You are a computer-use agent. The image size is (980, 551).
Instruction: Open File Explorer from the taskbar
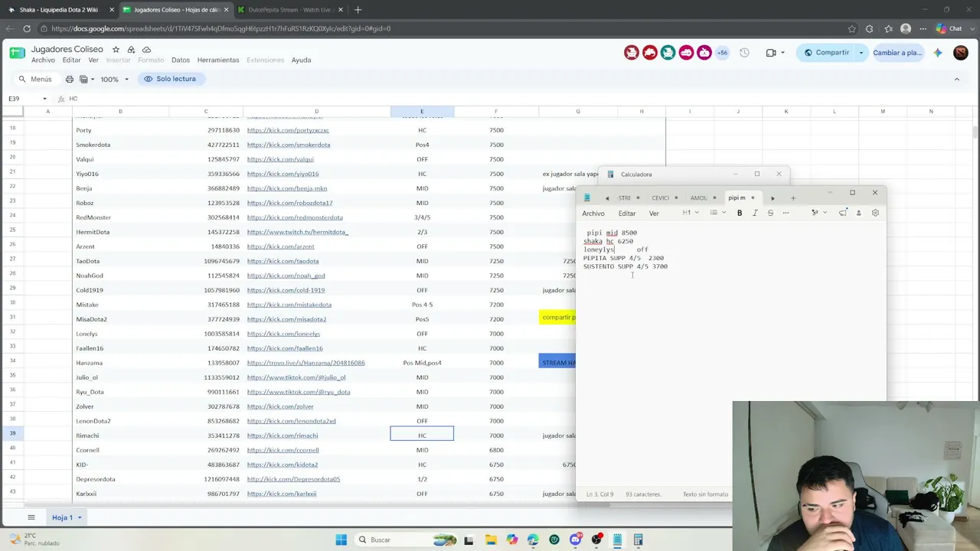[x=491, y=540]
